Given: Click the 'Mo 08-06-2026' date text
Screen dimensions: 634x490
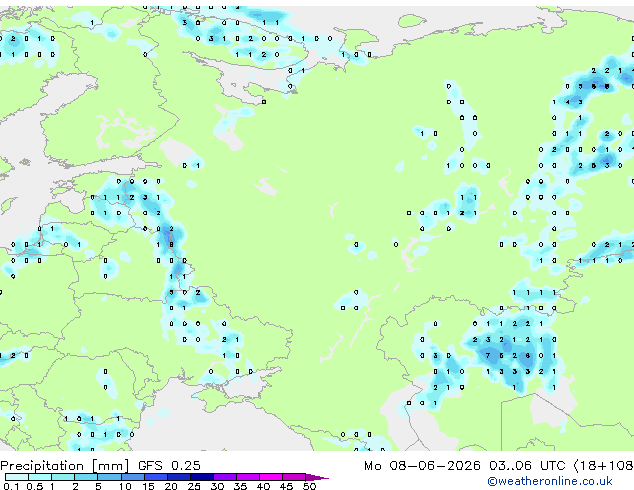Looking at the screenshot, I should click(x=422, y=466).
